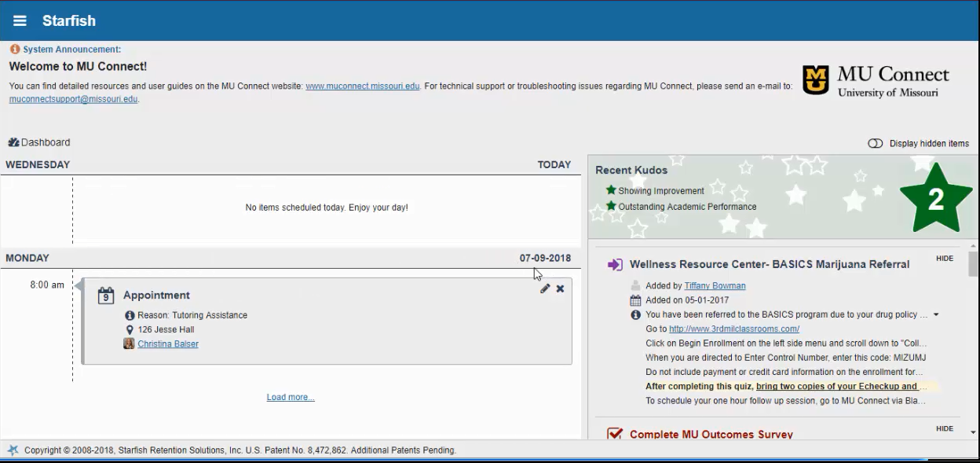Viewport: 980px width, 463px height.
Task: Hide the Wellness Resource Center referral
Action: coord(944,259)
